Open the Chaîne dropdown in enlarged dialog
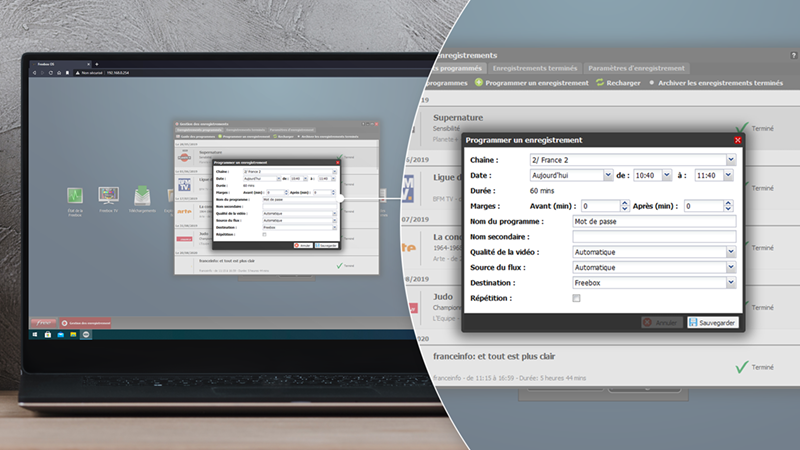The image size is (800, 450). coord(731,160)
